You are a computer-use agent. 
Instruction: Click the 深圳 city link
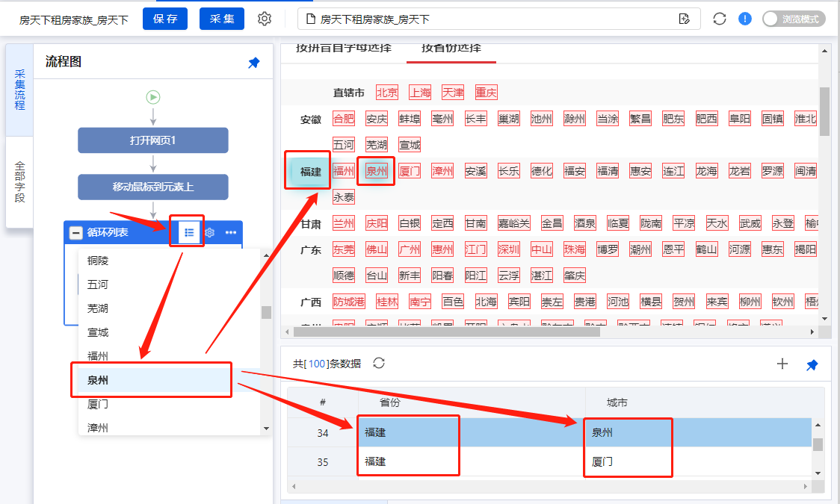pyautogui.click(x=508, y=249)
